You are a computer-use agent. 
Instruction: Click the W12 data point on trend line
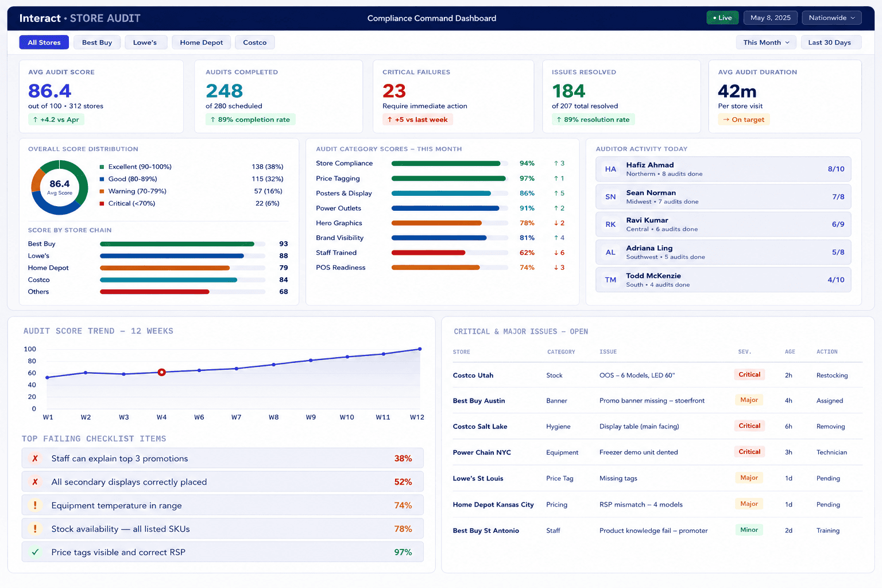[x=420, y=349]
